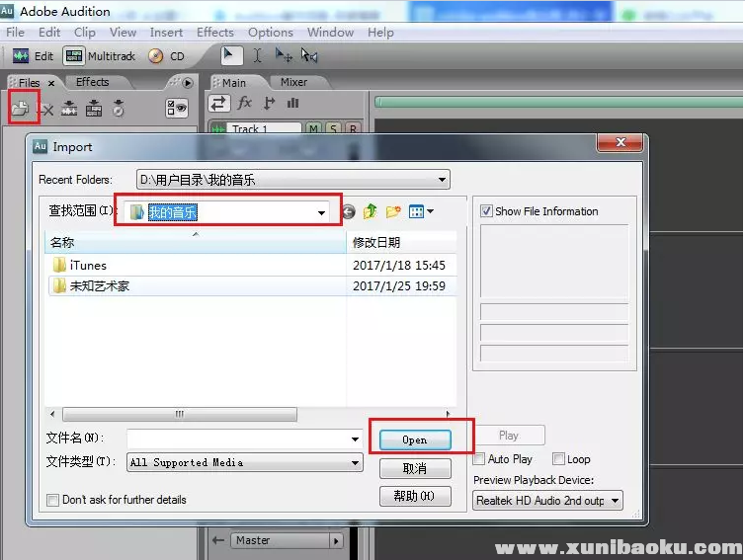Select the Time Selection cursor tool
Screen dimensions: 745x560
click(257, 56)
